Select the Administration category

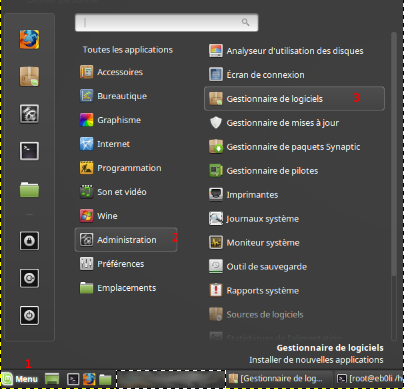126,240
